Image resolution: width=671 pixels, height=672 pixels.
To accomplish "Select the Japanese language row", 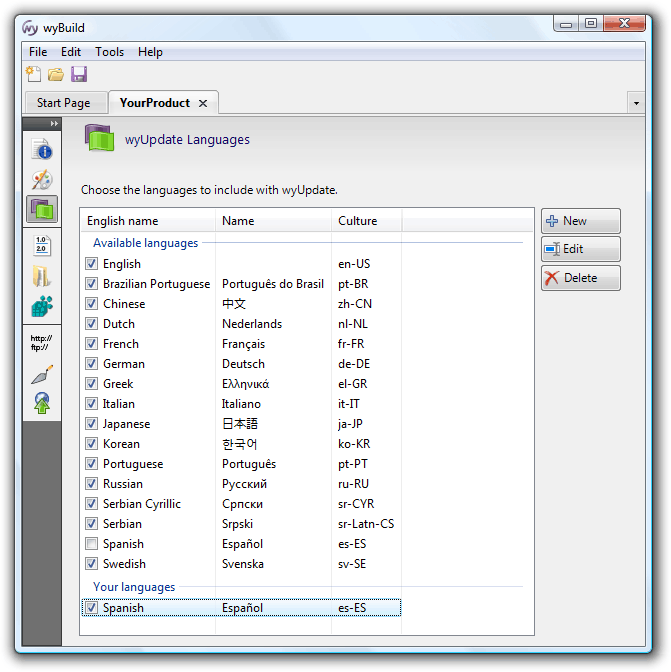I will click(241, 424).
